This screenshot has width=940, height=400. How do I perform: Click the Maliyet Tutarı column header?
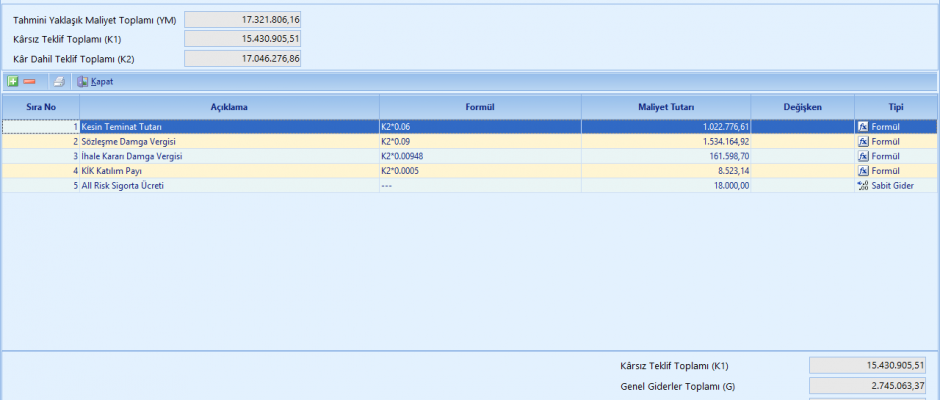point(666,107)
